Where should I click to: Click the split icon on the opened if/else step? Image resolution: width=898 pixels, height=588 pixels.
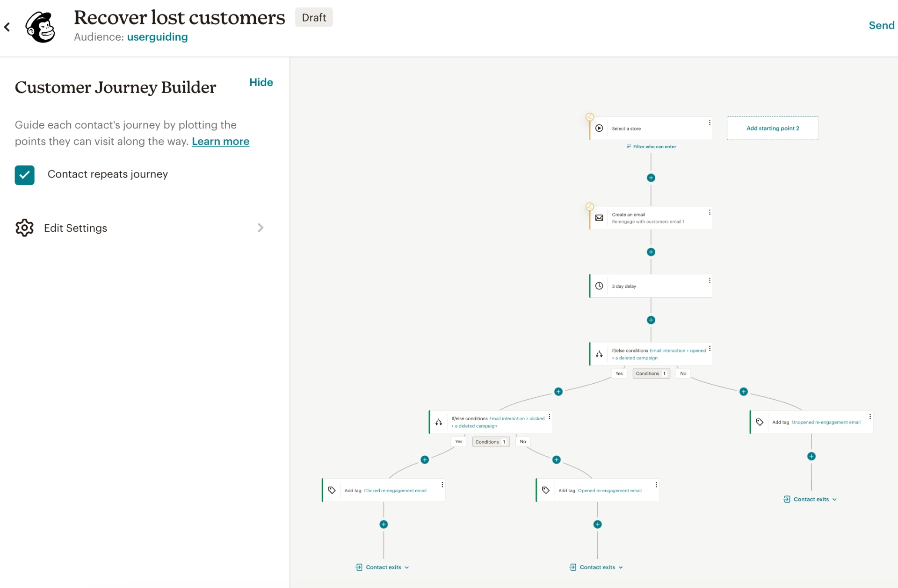coord(599,354)
